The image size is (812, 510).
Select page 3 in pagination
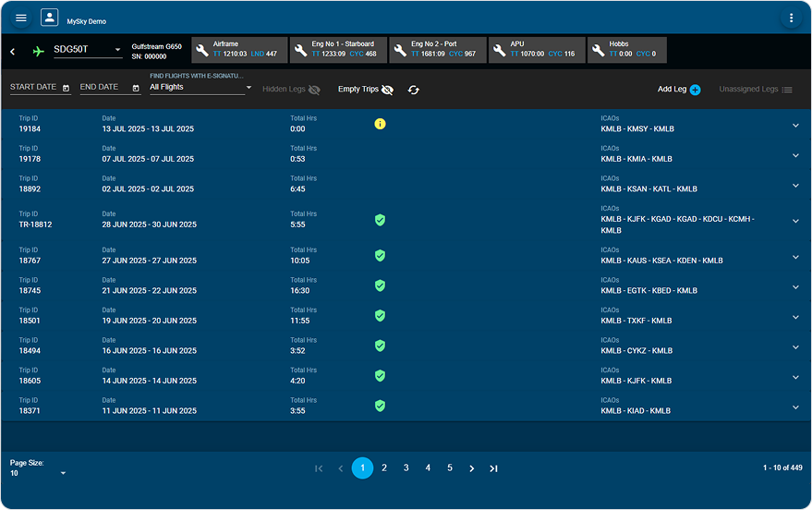point(406,468)
